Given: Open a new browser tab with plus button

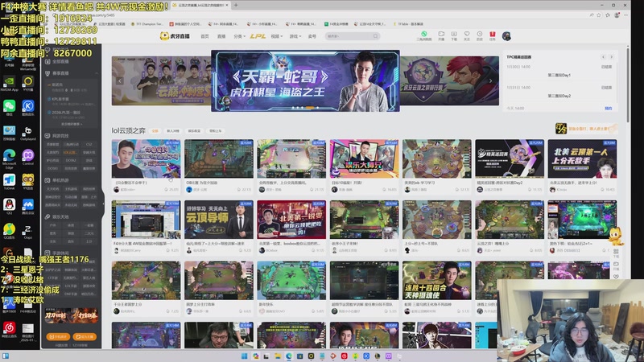Looking at the screenshot, I should tap(236, 5).
